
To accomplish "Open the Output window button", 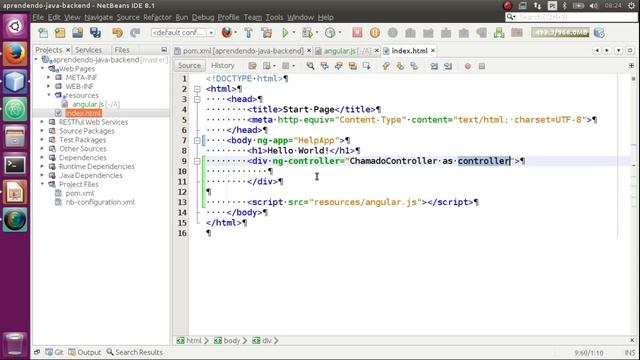I will [85, 352].
